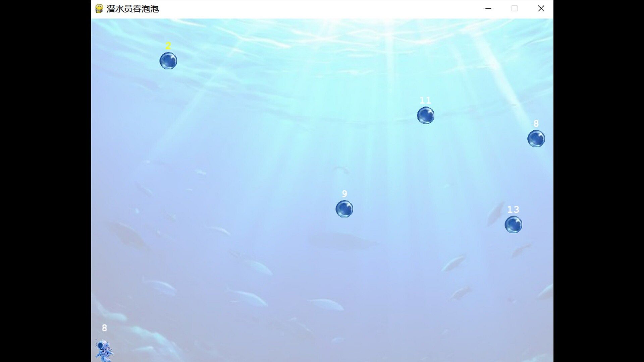Click the disabled maximize button
The width and height of the screenshot is (644, 362).
point(514,9)
